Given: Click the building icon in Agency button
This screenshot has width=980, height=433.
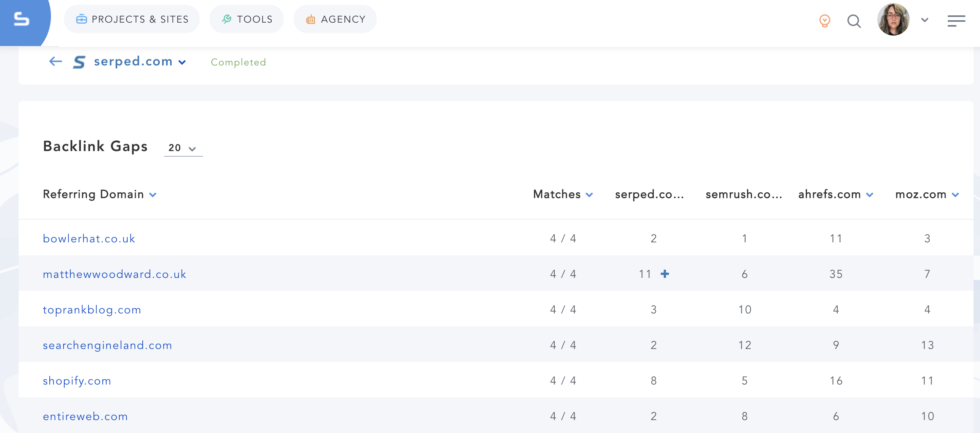Looking at the screenshot, I should pyautogui.click(x=310, y=19).
